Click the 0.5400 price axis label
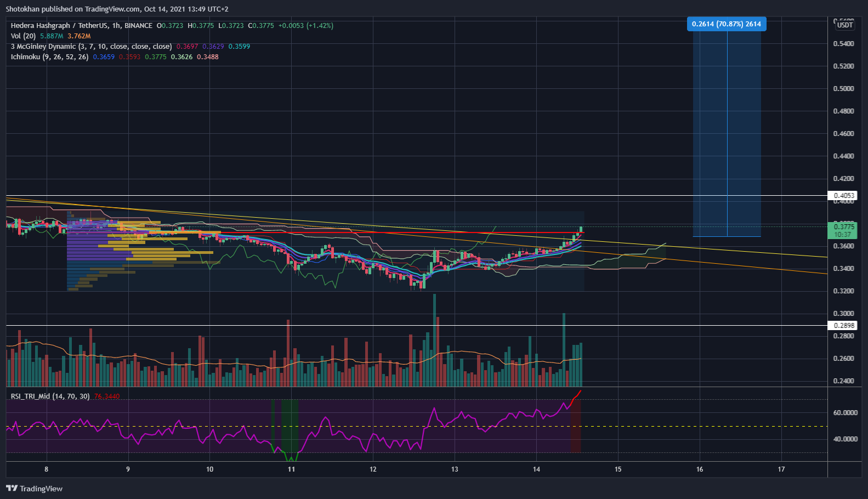This screenshot has width=868, height=499. (843, 44)
